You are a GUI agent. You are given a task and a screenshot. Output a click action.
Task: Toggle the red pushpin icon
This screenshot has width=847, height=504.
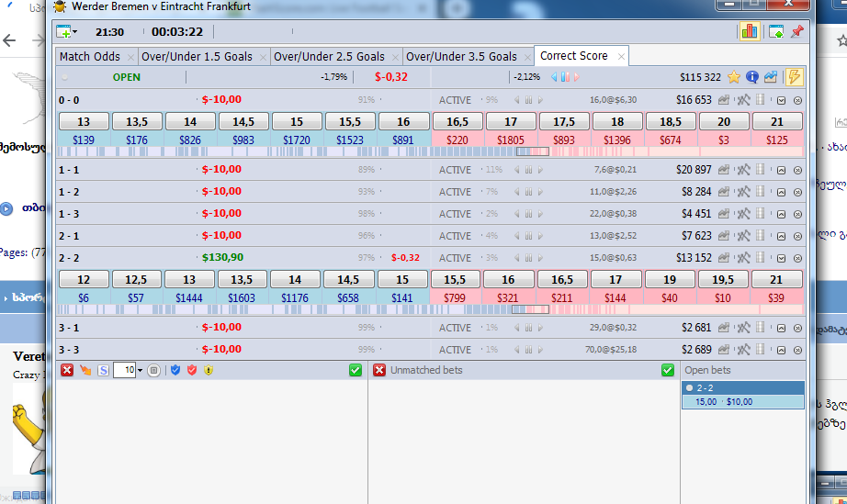click(x=796, y=32)
